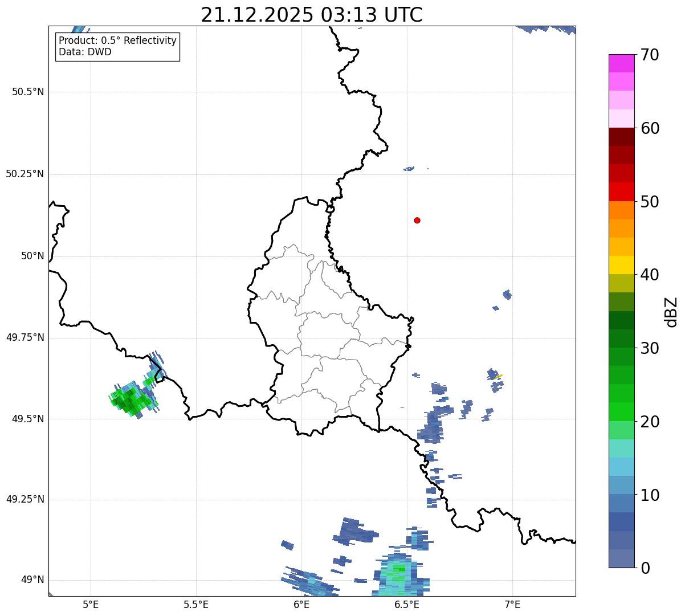
Task: Click the 49.25°N latitude label
Action: [x=25, y=499]
